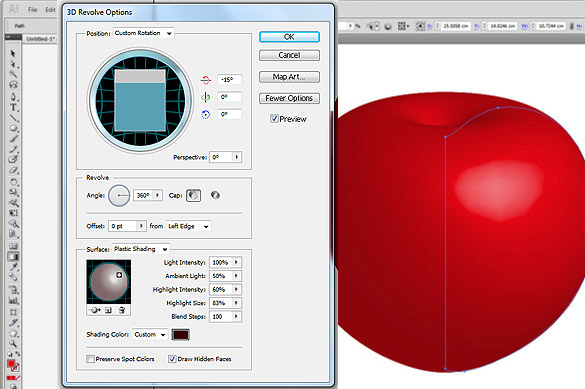This screenshot has width=585, height=389.
Task: Select the Column Graph tool
Action: (x=13, y=300)
